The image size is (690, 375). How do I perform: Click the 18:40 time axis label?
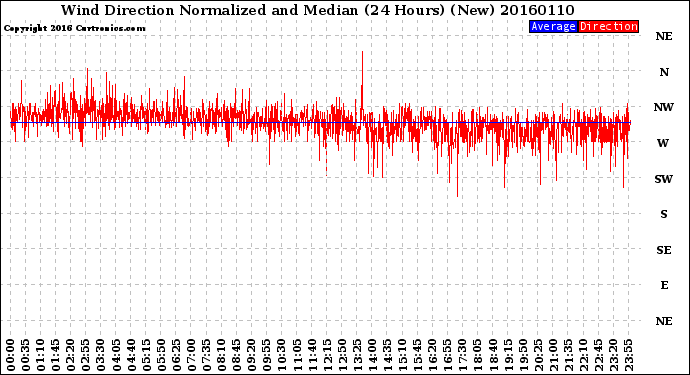tap(493, 355)
